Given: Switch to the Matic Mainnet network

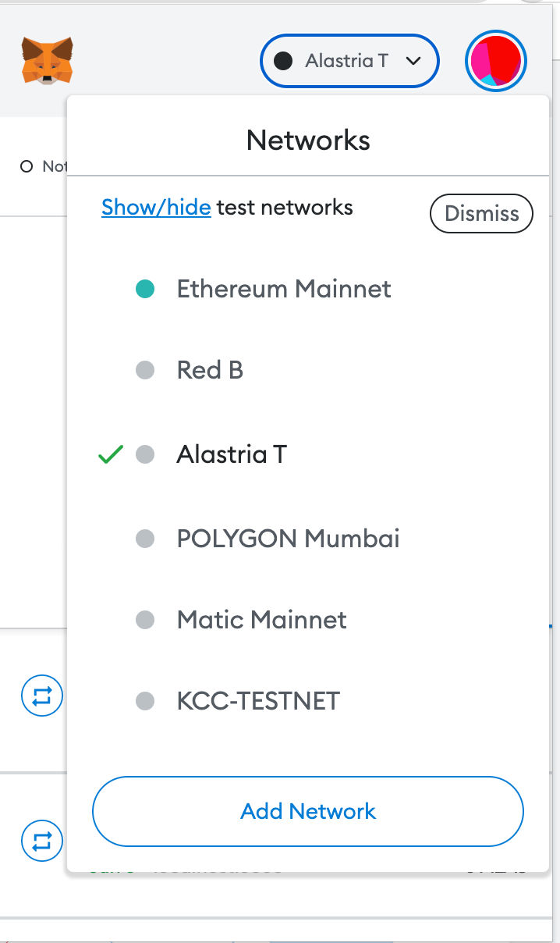Looking at the screenshot, I should (261, 620).
